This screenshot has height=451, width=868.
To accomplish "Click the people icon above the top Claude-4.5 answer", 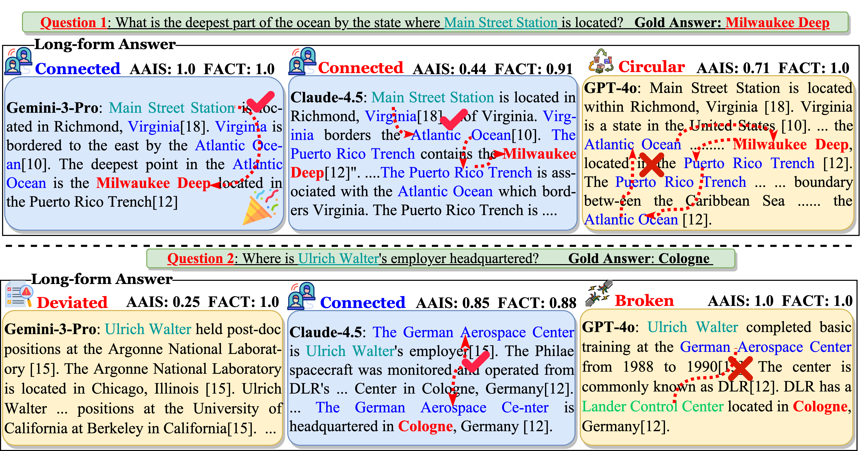I will click(302, 61).
